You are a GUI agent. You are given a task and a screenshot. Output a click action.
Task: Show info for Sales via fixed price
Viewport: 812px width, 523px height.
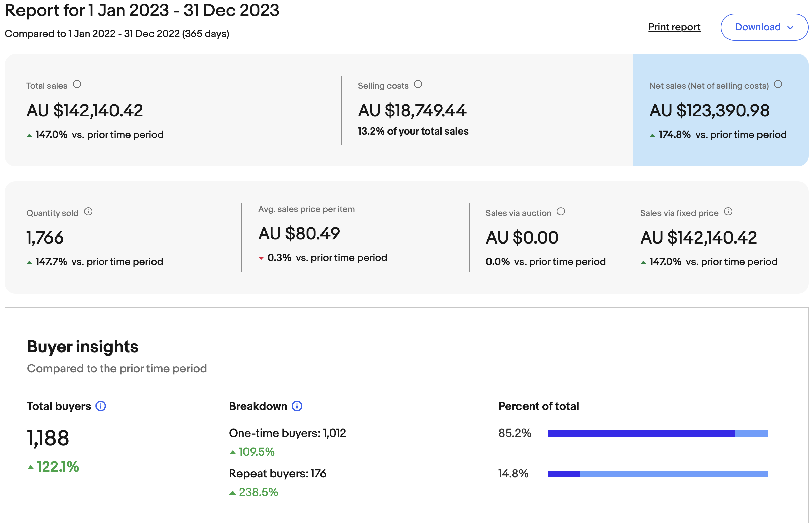pyautogui.click(x=728, y=212)
